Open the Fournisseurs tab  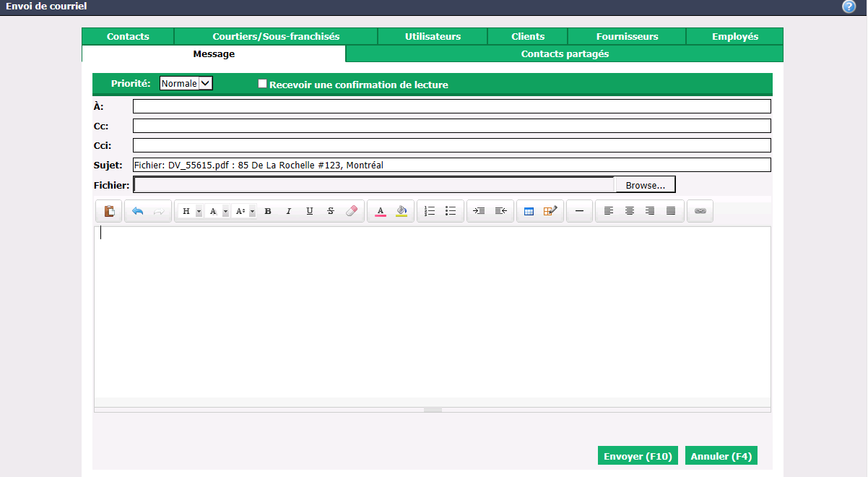[x=627, y=36]
